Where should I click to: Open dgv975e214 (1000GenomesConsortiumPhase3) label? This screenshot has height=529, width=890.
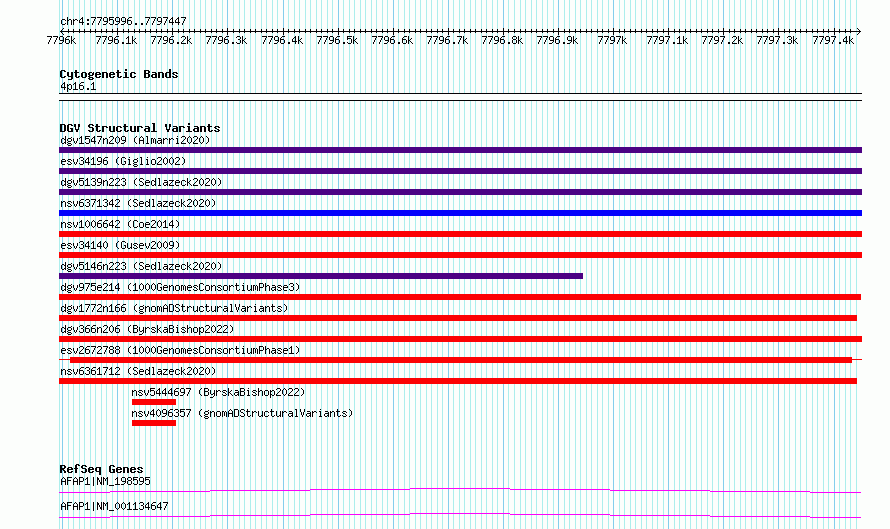coord(180,287)
